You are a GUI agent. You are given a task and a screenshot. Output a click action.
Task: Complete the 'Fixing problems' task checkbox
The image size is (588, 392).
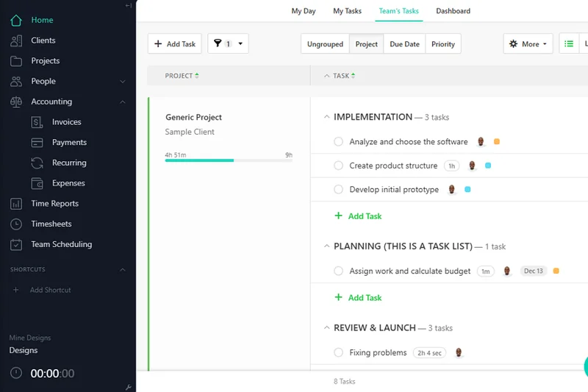338,353
